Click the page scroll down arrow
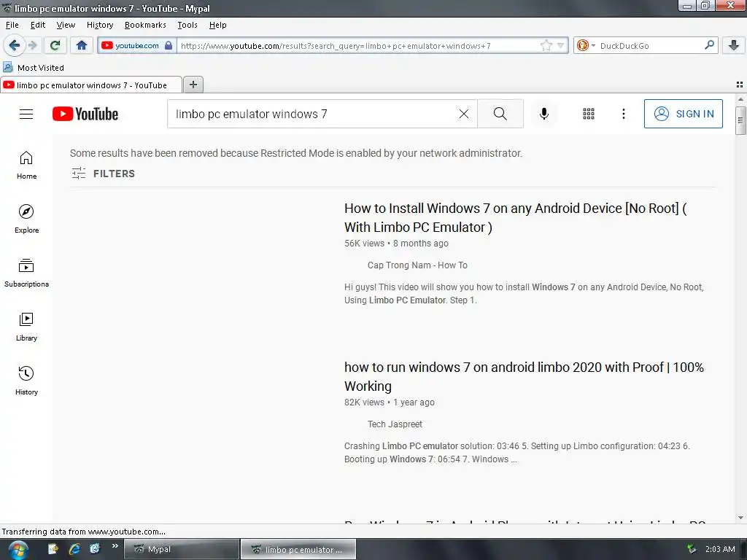 (x=740, y=518)
